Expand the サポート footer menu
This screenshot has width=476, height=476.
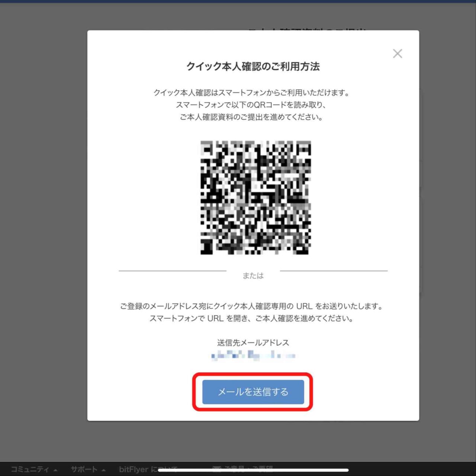88,469
